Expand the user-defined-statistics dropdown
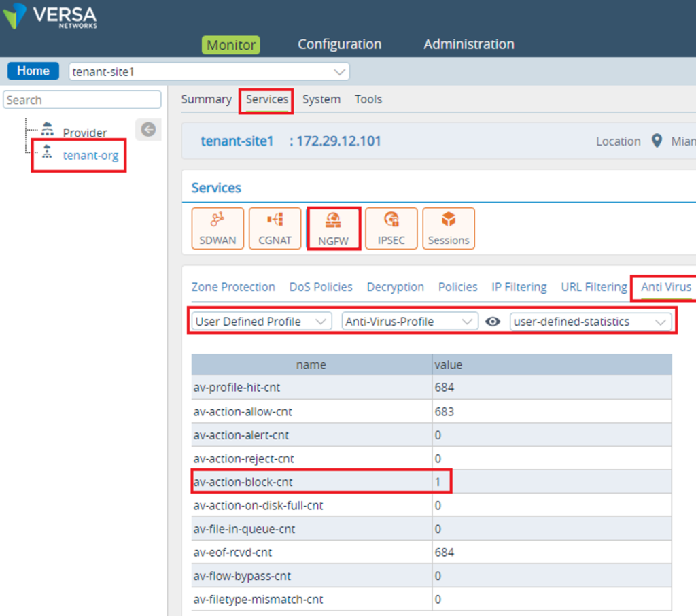This screenshot has width=696, height=616. pyautogui.click(x=590, y=321)
